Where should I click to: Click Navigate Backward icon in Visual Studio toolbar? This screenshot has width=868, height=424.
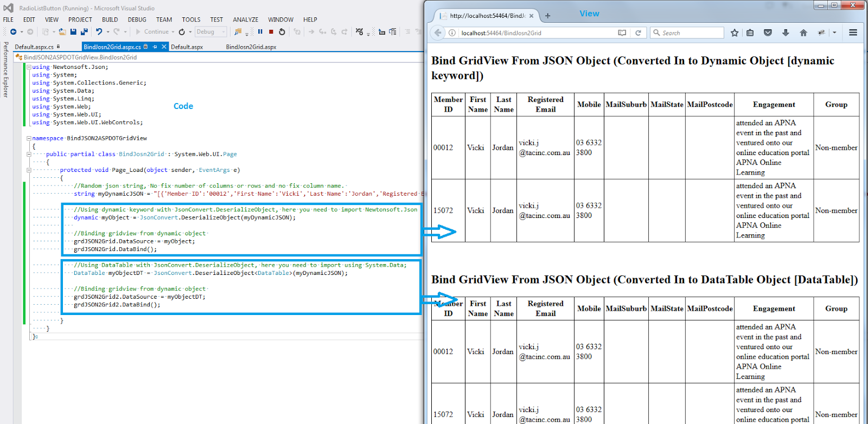[x=13, y=31]
